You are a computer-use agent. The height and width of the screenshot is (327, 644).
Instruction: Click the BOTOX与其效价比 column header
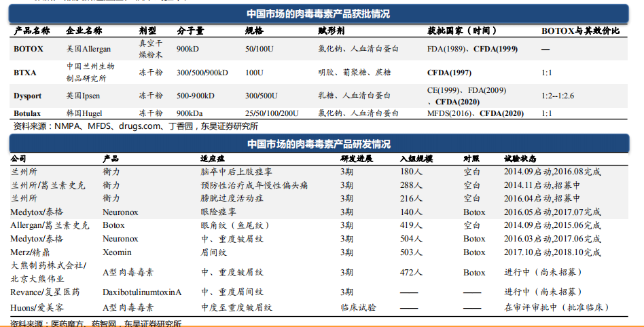[580, 31]
